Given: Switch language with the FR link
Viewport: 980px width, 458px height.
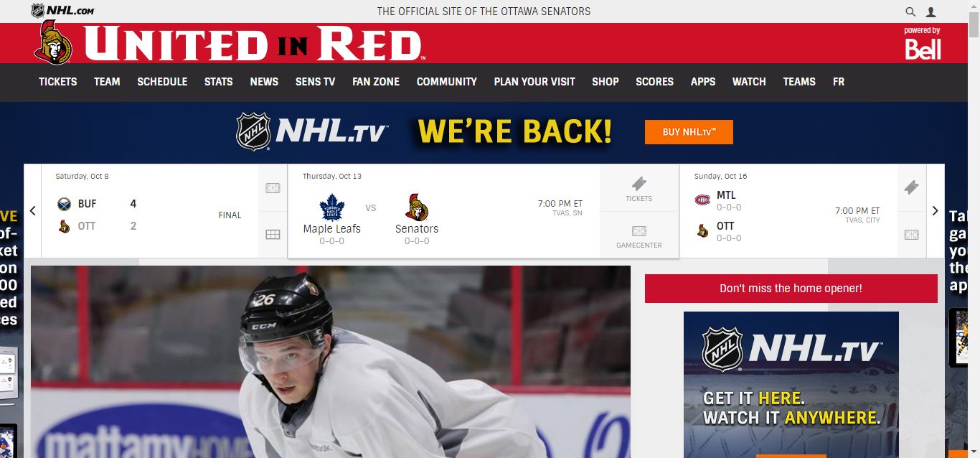Looking at the screenshot, I should [x=839, y=82].
